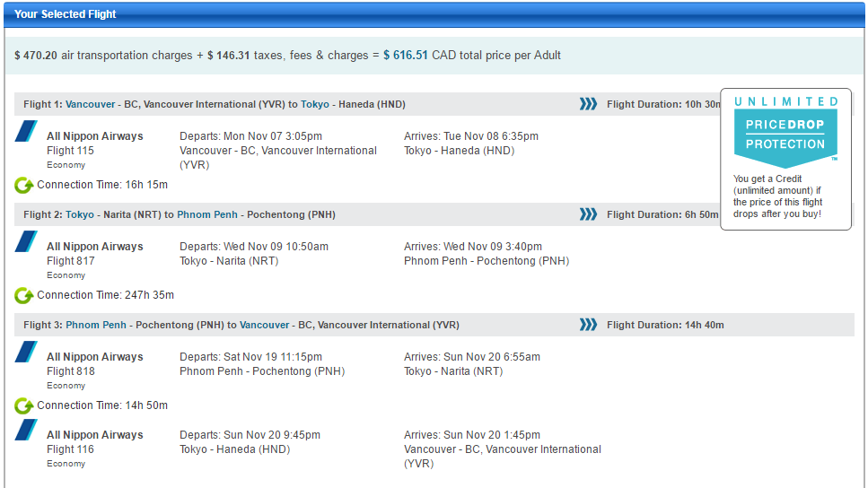This screenshot has height=488, width=868.
Task: Open the Tokyo link in Flight 1 header
Action: click(x=315, y=104)
